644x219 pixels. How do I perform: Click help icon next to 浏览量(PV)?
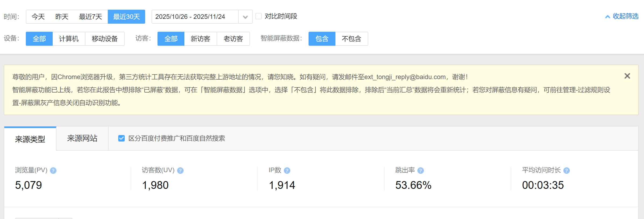click(53, 171)
